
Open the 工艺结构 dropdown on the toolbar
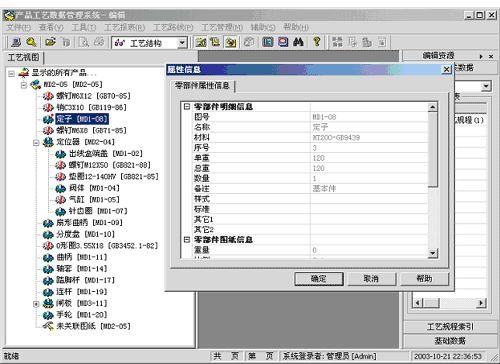[182, 43]
